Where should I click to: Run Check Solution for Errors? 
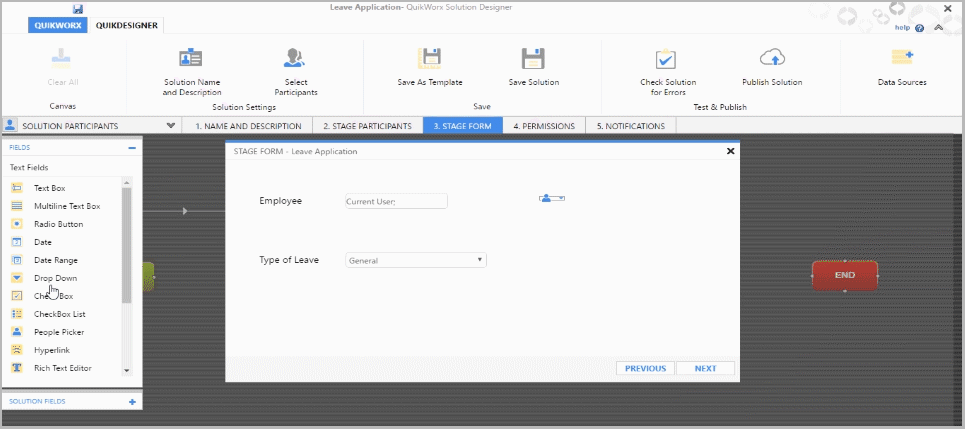click(x=668, y=71)
